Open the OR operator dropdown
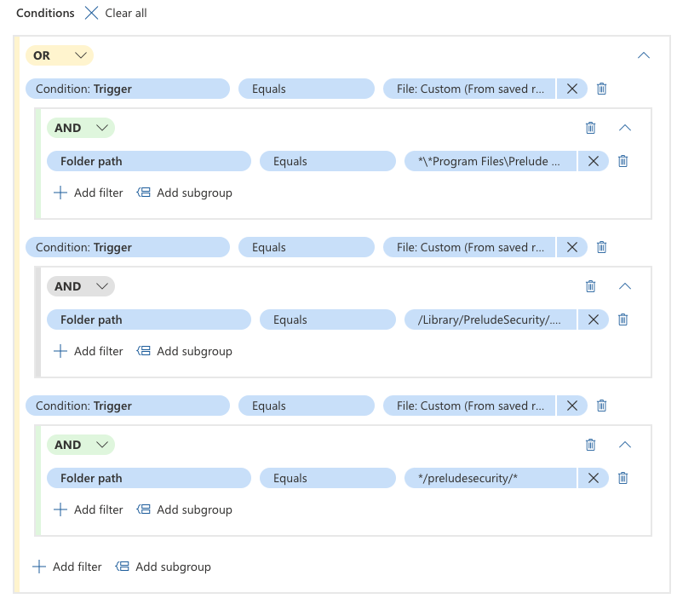 (x=80, y=55)
